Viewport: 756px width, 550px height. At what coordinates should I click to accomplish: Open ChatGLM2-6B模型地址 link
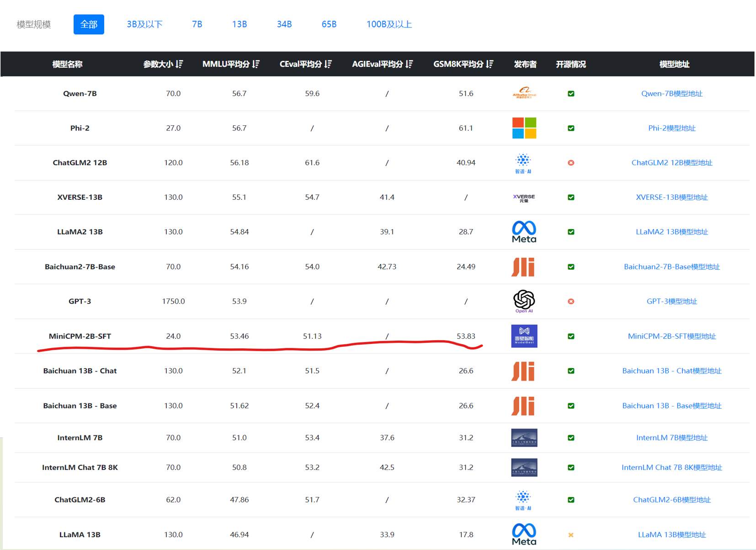671,500
